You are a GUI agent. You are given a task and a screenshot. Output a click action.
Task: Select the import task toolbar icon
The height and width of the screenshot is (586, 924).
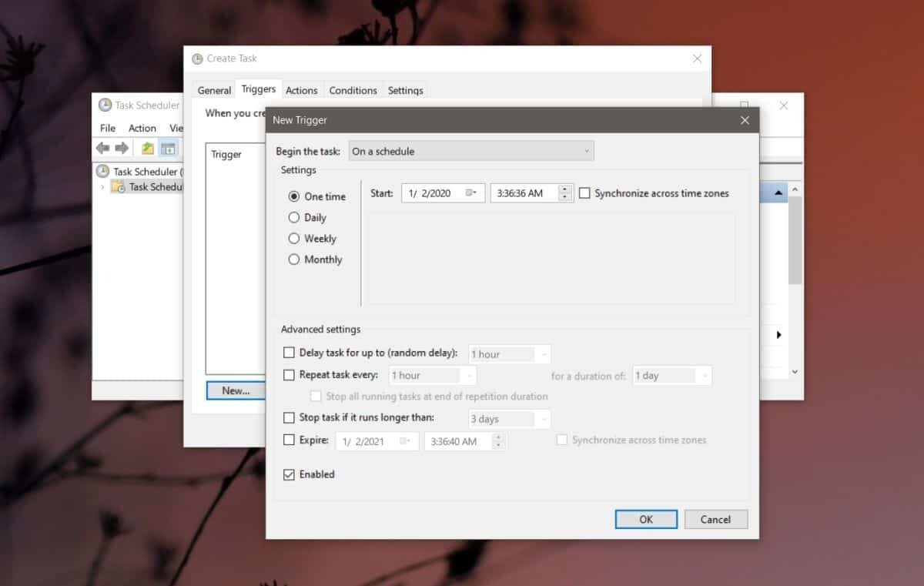point(146,148)
